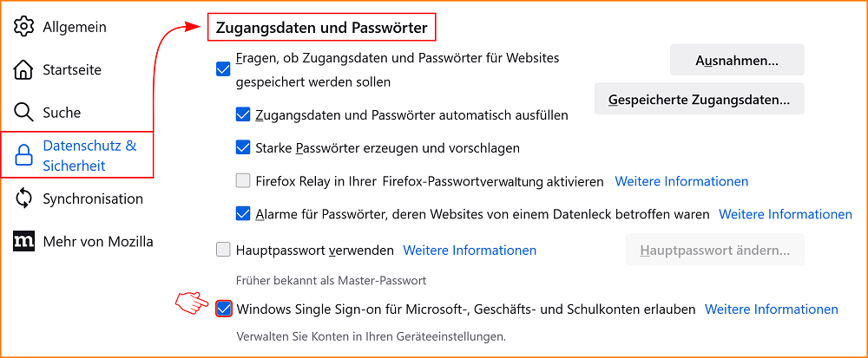Viewport: 868px width, 358px height.
Task: Open Gespeicherte Zugangsdaten list
Action: click(x=699, y=100)
